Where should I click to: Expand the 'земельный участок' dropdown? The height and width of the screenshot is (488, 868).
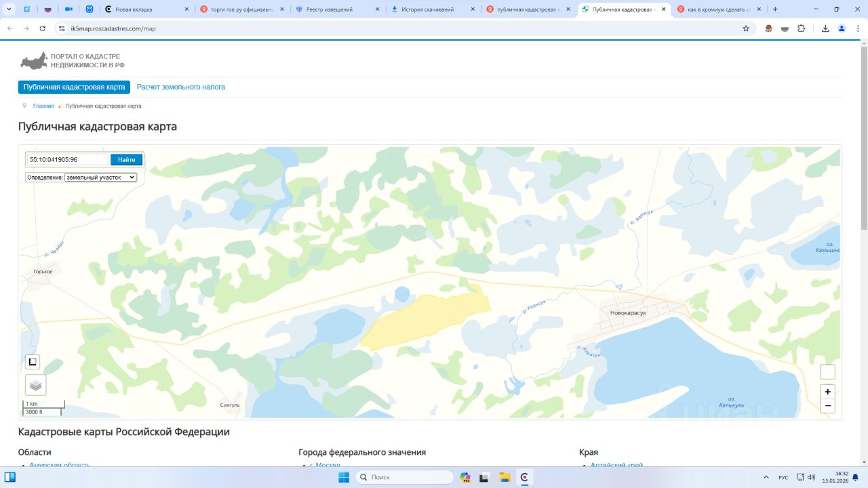pos(100,178)
